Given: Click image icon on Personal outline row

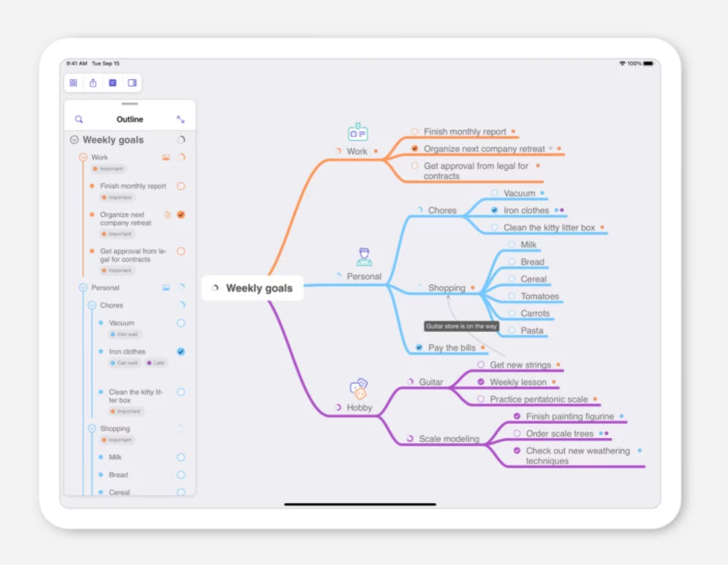Looking at the screenshot, I should point(166,288).
